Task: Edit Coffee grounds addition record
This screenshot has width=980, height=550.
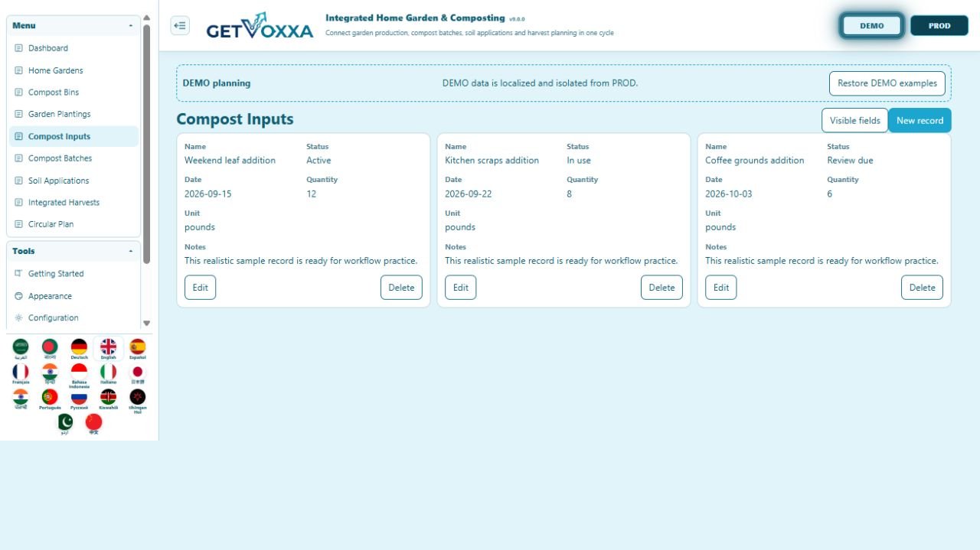Action: 721,288
